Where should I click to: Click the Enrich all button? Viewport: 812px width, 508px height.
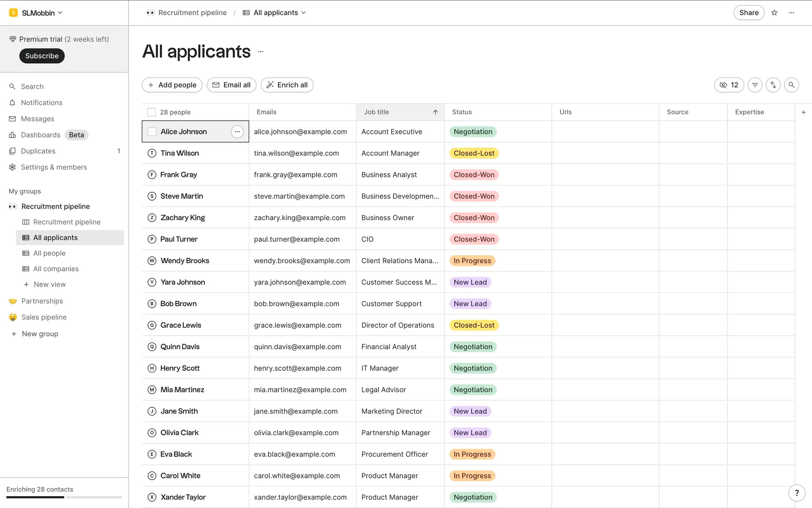[287, 85]
